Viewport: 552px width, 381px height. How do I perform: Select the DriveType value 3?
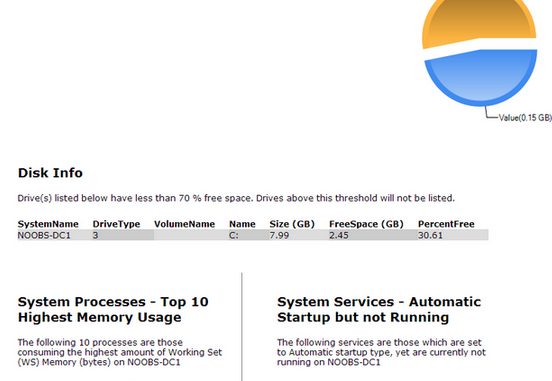[x=95, y=235]
